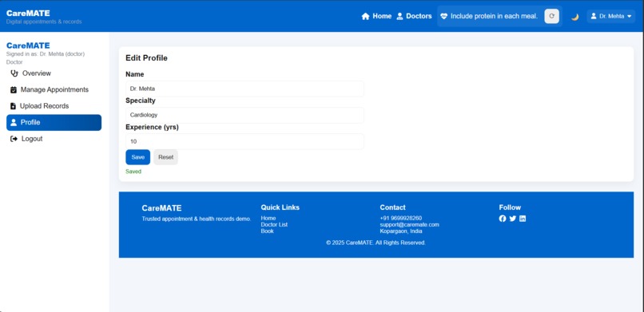644x312 pixels.
Task: Click the Doctors link in top navigation
Action: [414, 17]
